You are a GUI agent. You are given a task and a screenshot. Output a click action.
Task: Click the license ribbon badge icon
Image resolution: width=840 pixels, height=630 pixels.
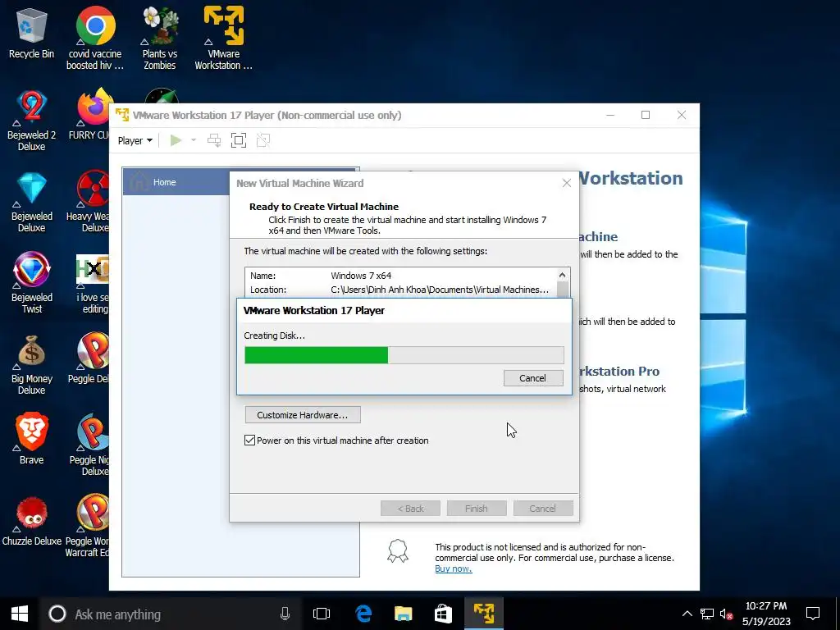click(x=398, y=550)
